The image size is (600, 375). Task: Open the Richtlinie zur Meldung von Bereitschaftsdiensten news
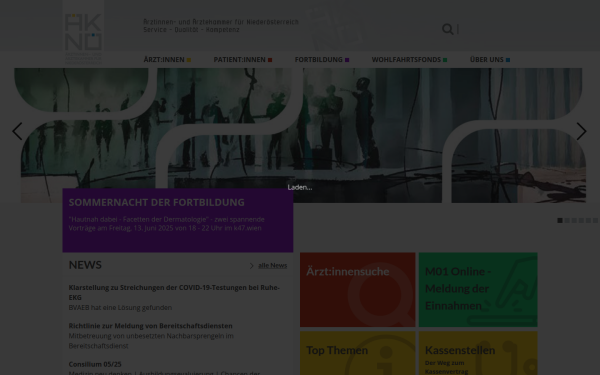tap(150, 326)
